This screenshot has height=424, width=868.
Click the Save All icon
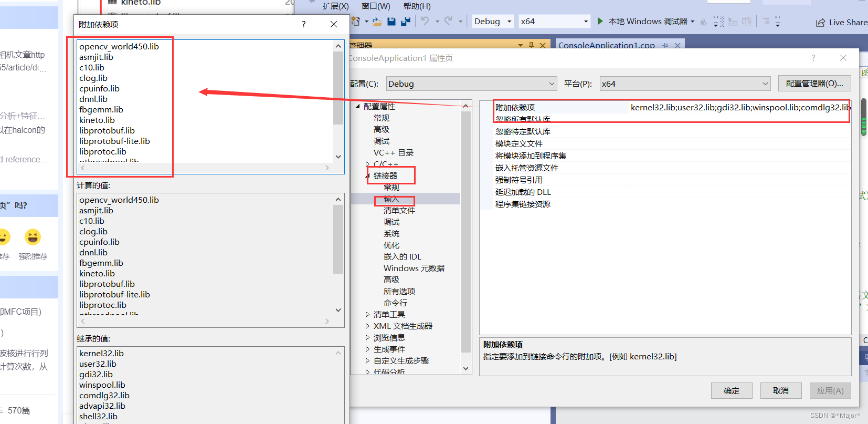point(405,21)
